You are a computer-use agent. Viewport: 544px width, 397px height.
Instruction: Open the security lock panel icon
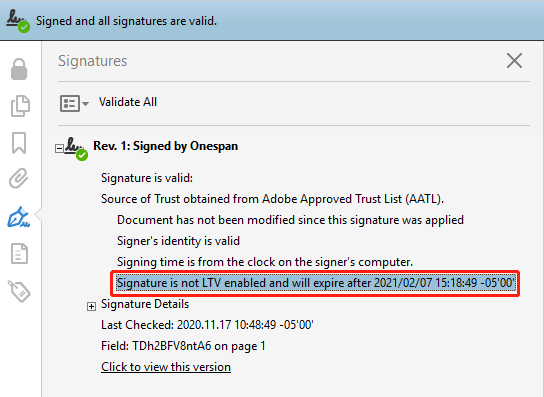(19, 69)
